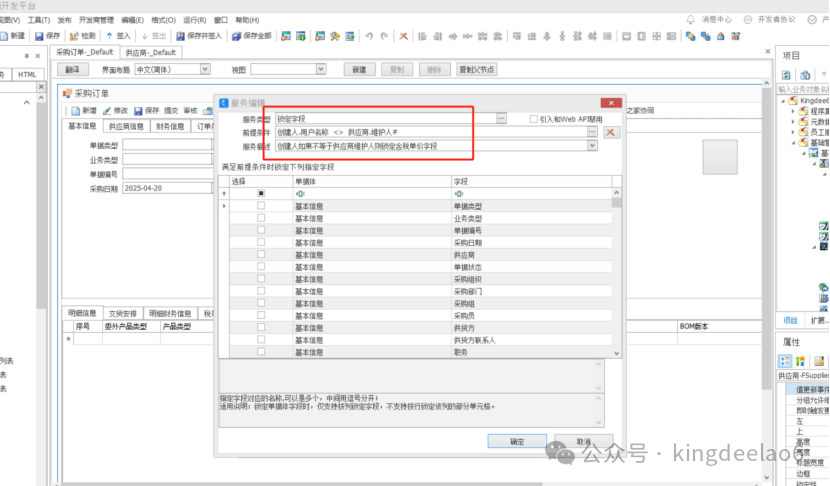The height and width of the screenshot is (486, 830).
Task: Open the 服务描述 dropdown arrow
Action: pos(591,146)
